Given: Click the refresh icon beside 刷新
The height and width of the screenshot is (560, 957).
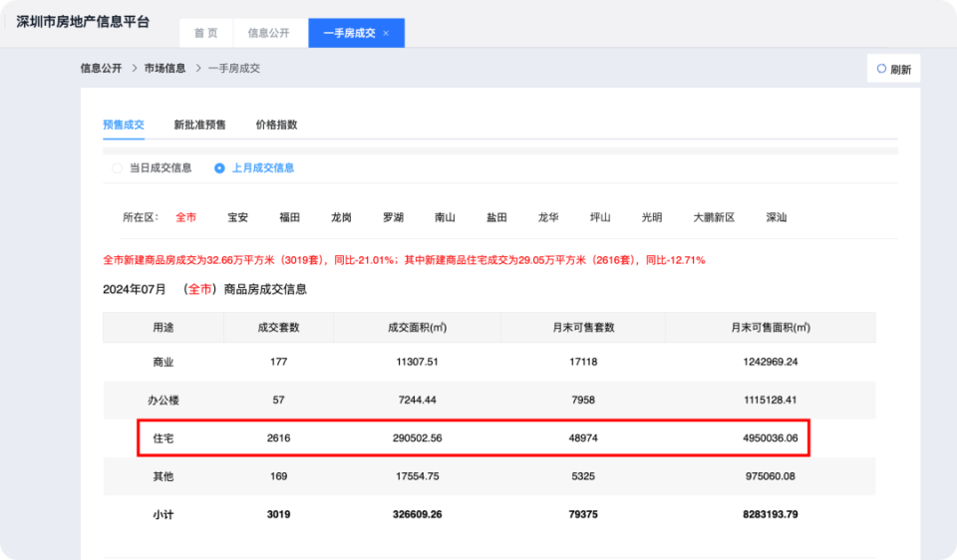Looking at the screenshot, I should [881, 69].
